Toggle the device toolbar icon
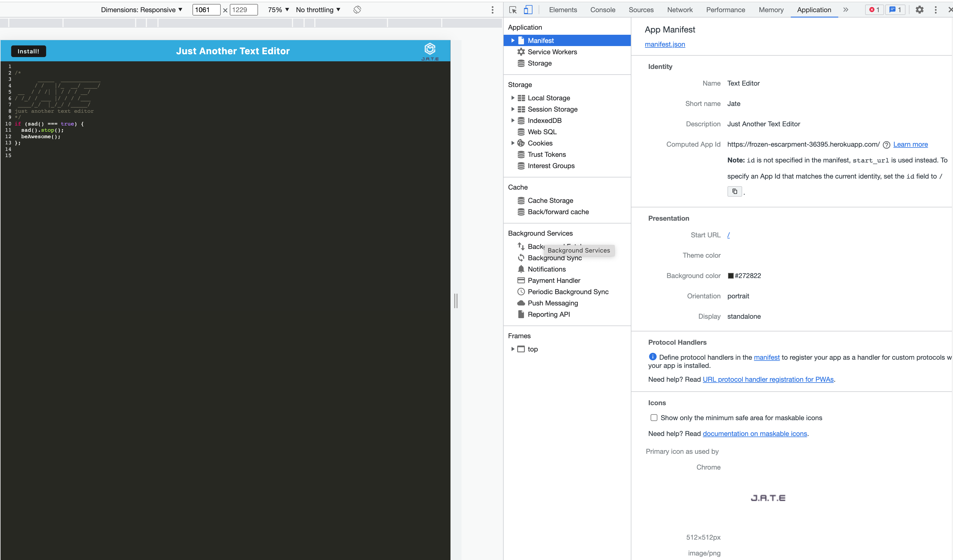 pyautogui.click(x=528, y=10)
